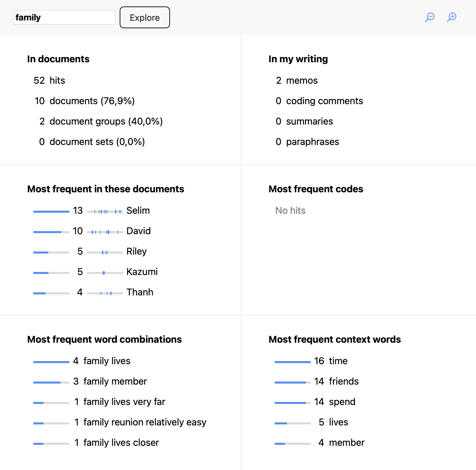The width and height of the screenshot is (476, 470).
Task: Click the 'In my writing' heading
Action: [x=298, y=59]
